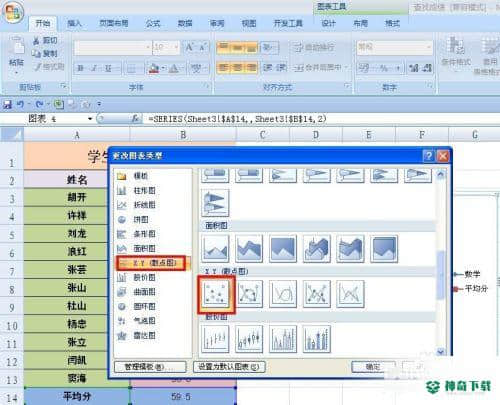Screen dimensions: 500x405
Task: Open the number format dropdown
Action: pyautogui.click(x=429, y=48)
